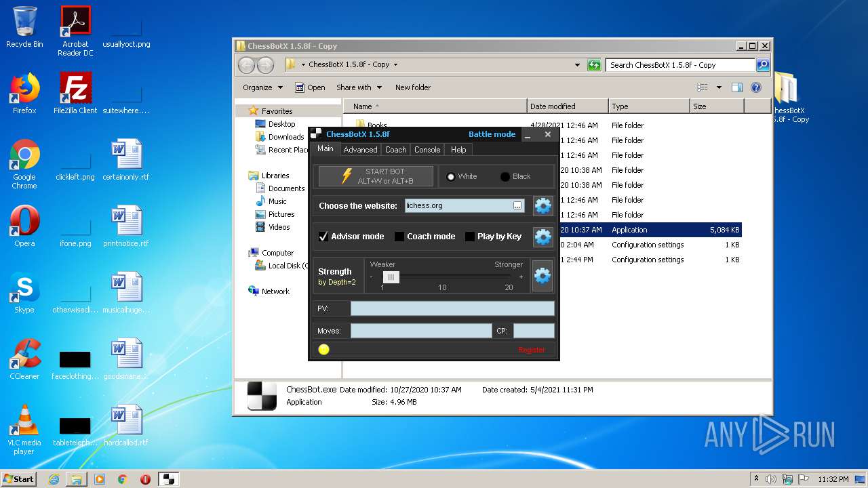
Task: Click the CP value field
Action: click(x=534, y=331)
